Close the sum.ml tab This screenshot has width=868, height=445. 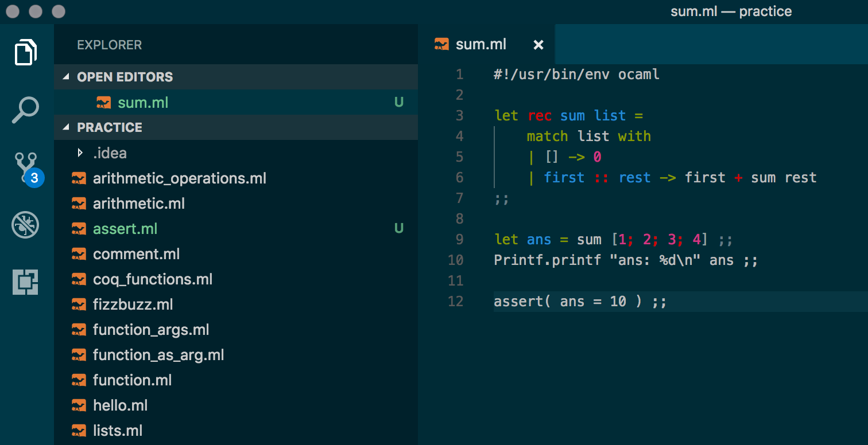coord(538,45)
